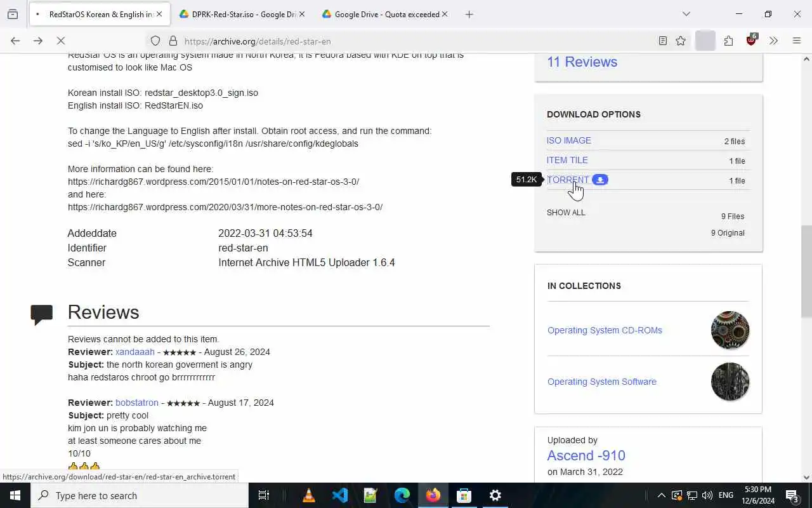Open uploader Ascend -910 profile
Screen dimensions: 812x508
pyautogui.click(x=586, y=455)
